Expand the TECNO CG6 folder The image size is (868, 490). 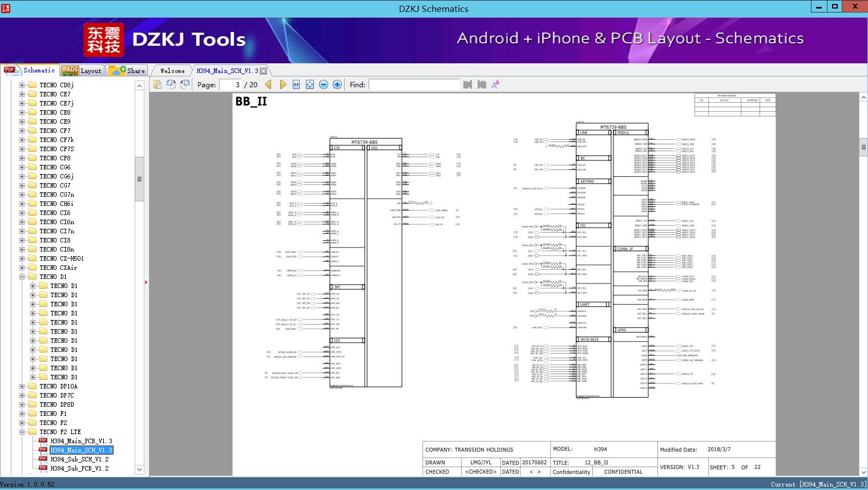pyautogui.click(x=22, y=167)
